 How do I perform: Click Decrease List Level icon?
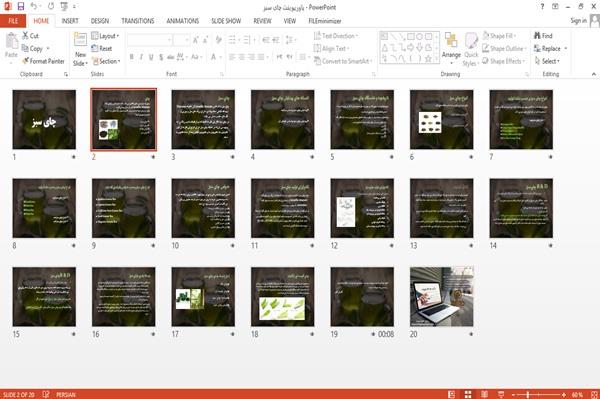click(x=266, y=40)
